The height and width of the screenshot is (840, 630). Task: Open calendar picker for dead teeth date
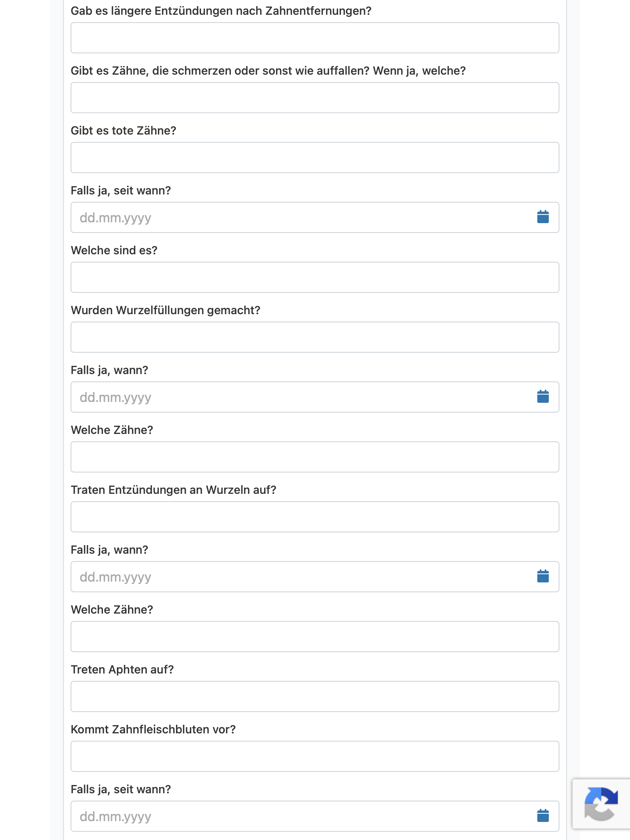pos(543,217)
